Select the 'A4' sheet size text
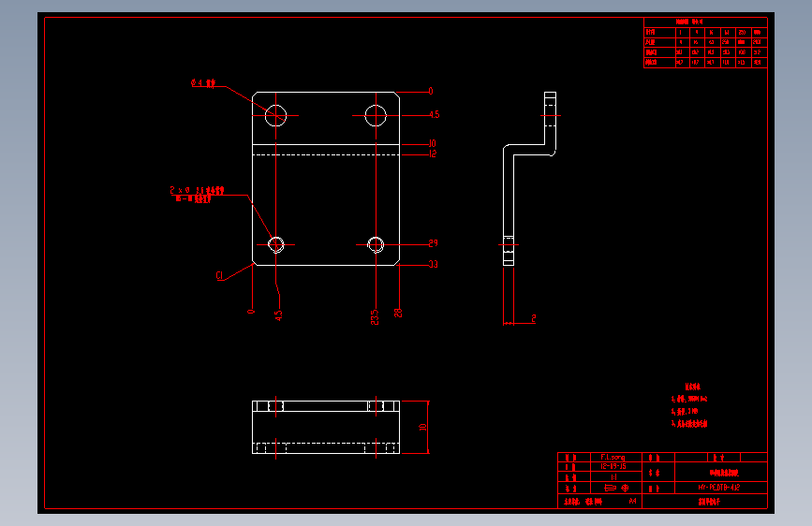 pos(632,501)
